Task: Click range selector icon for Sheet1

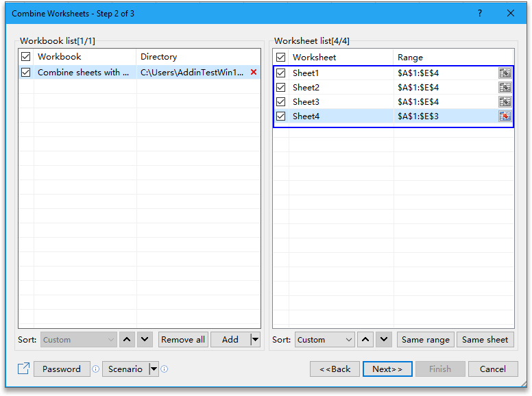Action: tap(505, 73)
